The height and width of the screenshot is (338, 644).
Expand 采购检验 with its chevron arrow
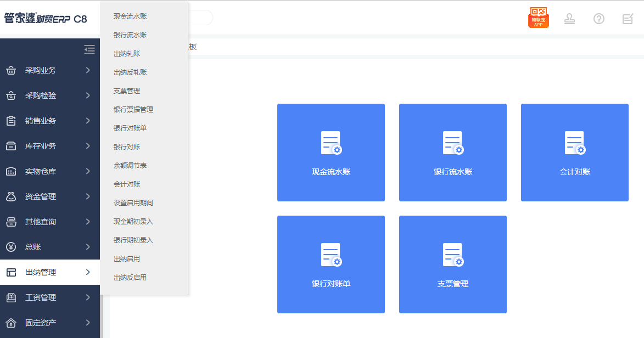pos(88,95)
